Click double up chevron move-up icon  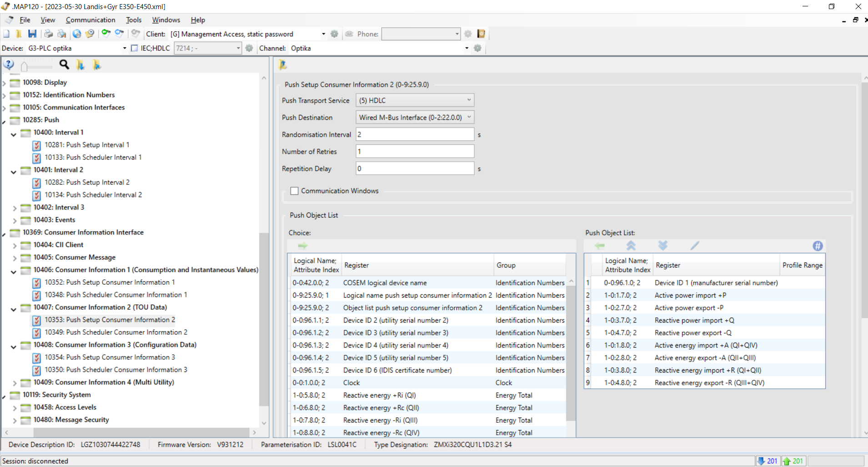(631, 246)
